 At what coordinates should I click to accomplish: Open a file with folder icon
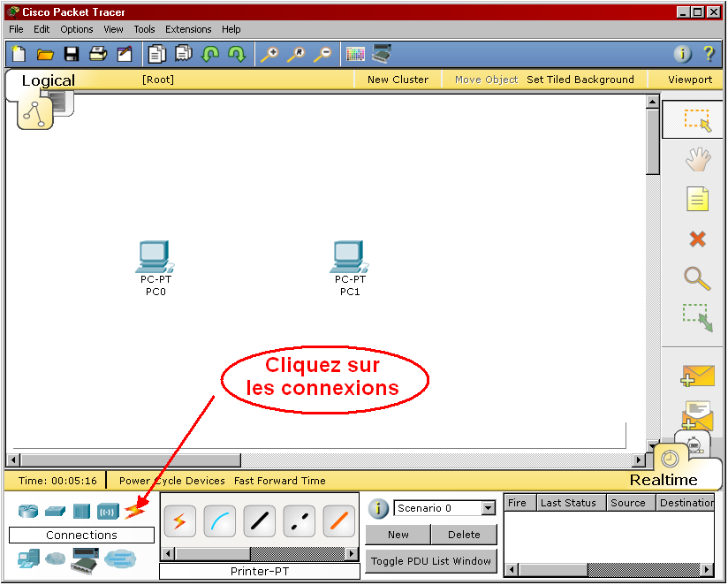[x=45, y=54]
